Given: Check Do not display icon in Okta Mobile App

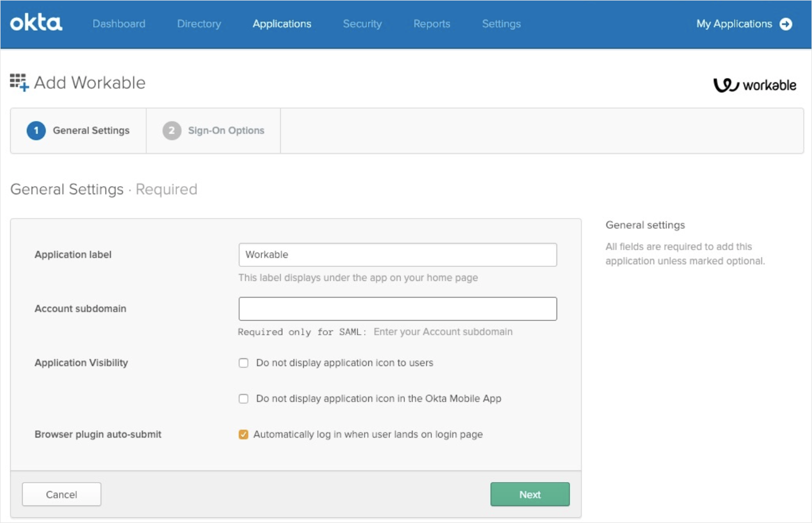Looking at the screenshot, I should [244, 399].
